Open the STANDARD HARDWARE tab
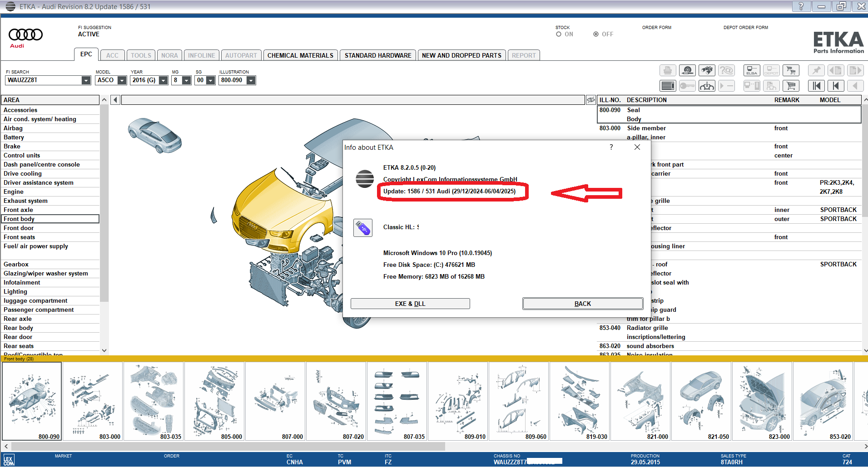This screenshot has height=467, width=868. tap(378, 55)
